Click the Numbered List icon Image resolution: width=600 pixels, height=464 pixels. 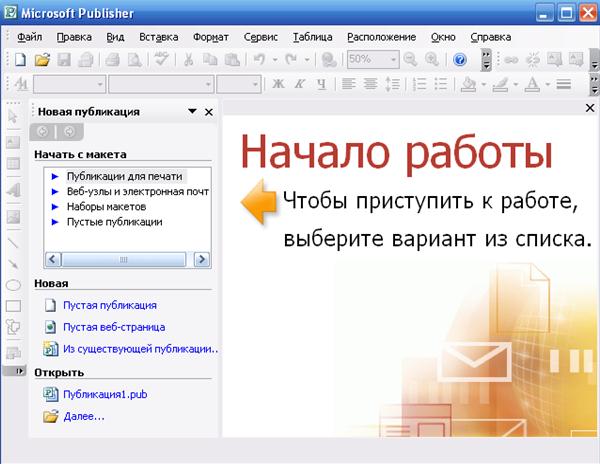pos(419,83)
